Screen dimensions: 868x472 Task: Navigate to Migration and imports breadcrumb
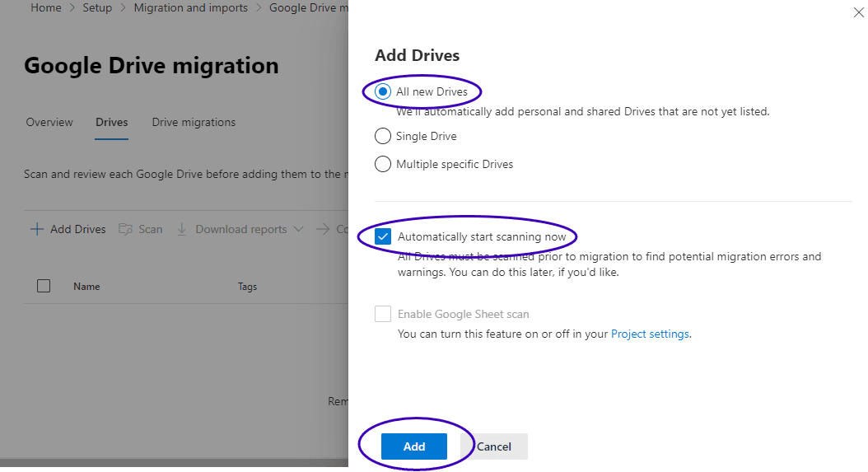[190, 7]
